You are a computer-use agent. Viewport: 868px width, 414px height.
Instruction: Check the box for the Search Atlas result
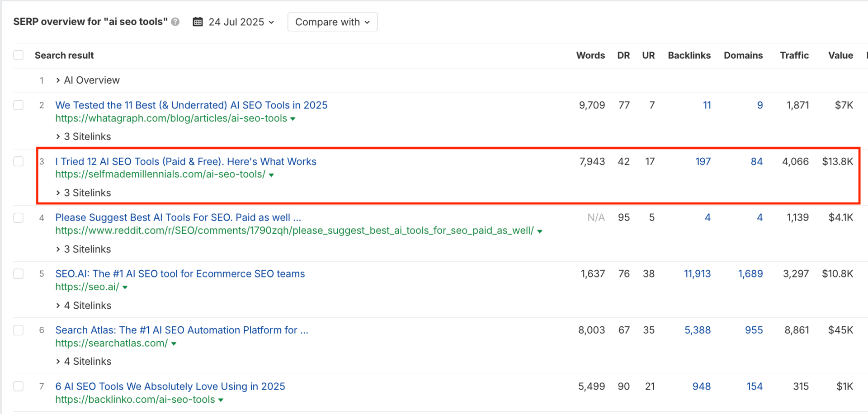(19, 330)
